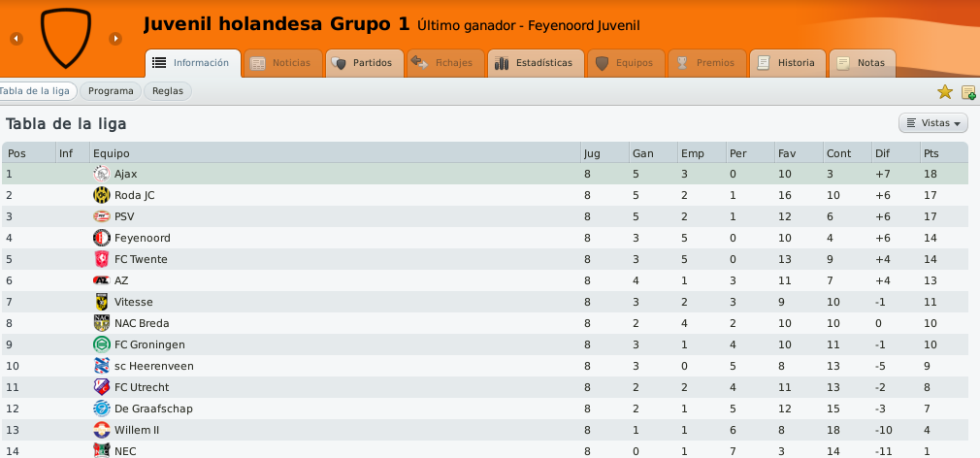This screenshot has height=458, width=980.
Task: Open the PSV team link
Action: click(x=124, y=216)
